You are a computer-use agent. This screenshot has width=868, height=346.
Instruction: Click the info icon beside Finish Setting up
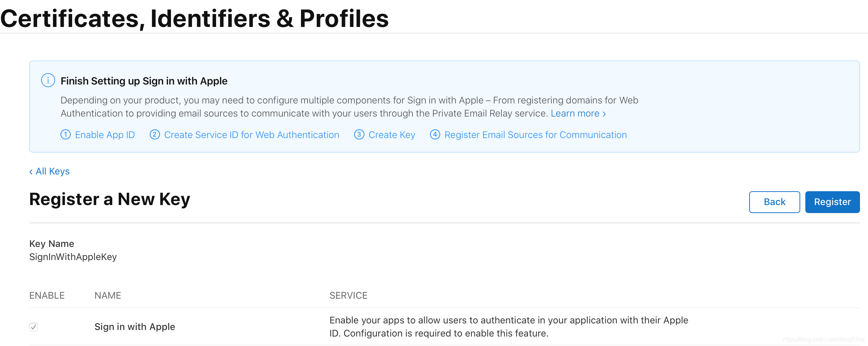[x=48, y=80]
